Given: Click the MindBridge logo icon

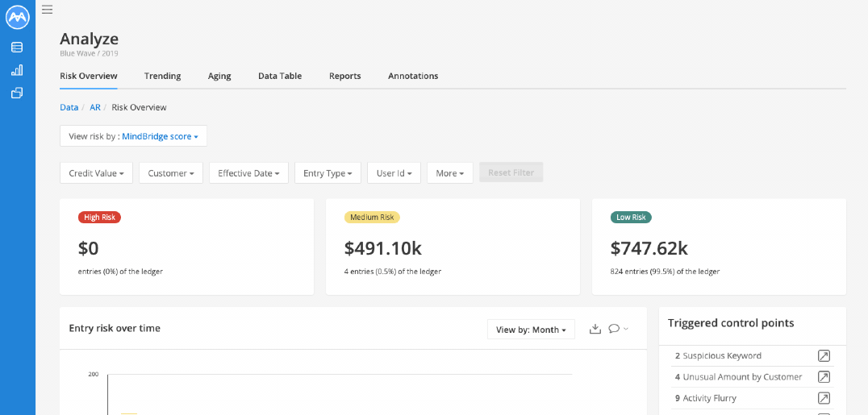Looking at the screenshot, I should tap(17, 17).
